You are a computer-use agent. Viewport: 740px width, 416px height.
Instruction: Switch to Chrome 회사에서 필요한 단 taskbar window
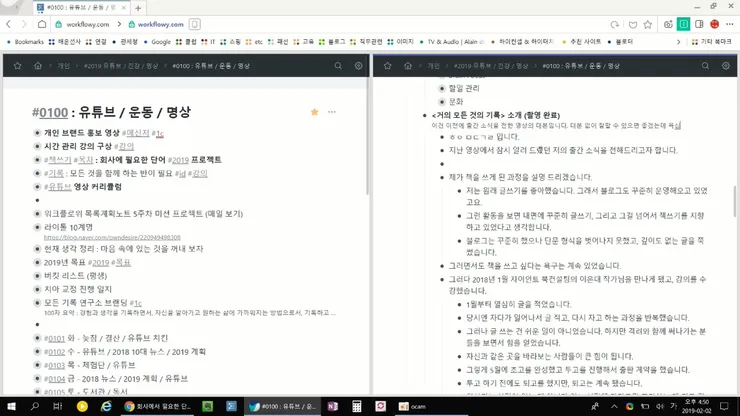[157, 406]
